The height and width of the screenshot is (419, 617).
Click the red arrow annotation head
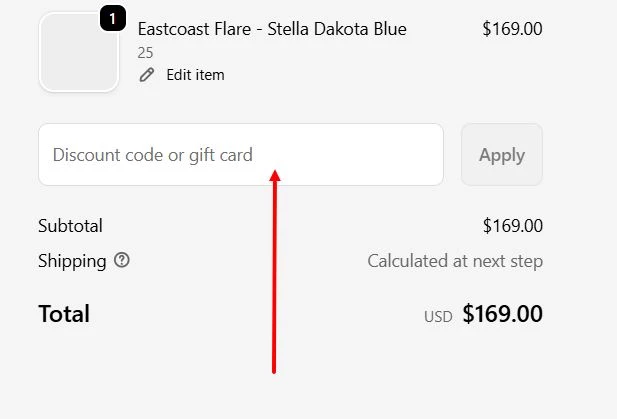tap(275, 176)
